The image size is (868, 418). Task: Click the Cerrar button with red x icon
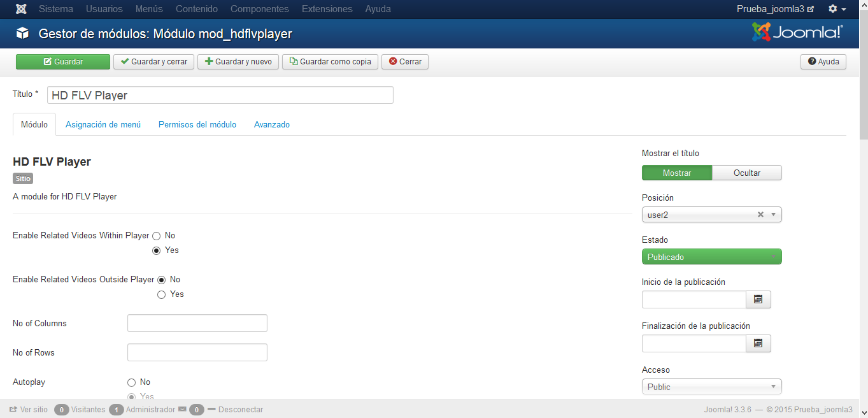405,62
